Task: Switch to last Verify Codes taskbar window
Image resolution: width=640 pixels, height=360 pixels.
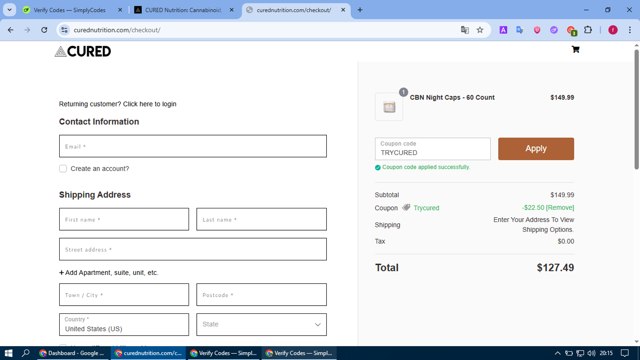Action: (299, 353)
